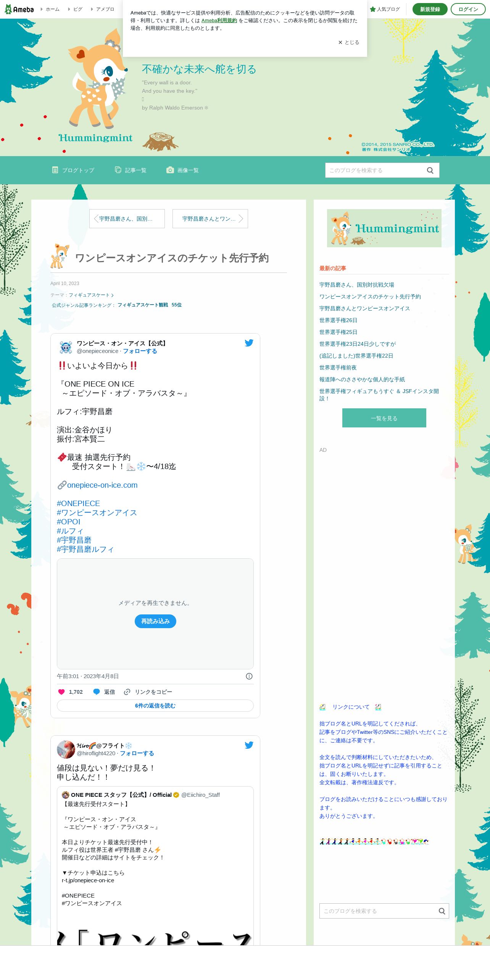Screen dimensions: 490x980
Task: Click the Ameba logo icon
Action: [x=19, y=9]
